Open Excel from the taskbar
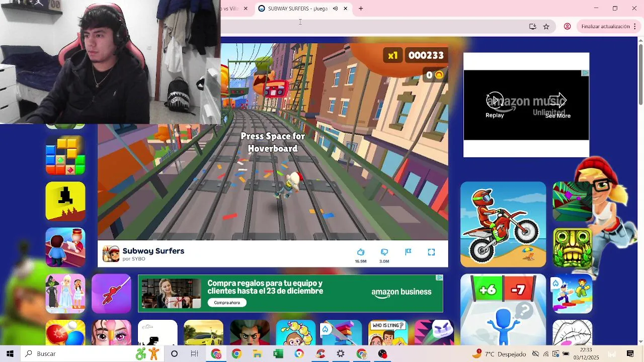 278,354
